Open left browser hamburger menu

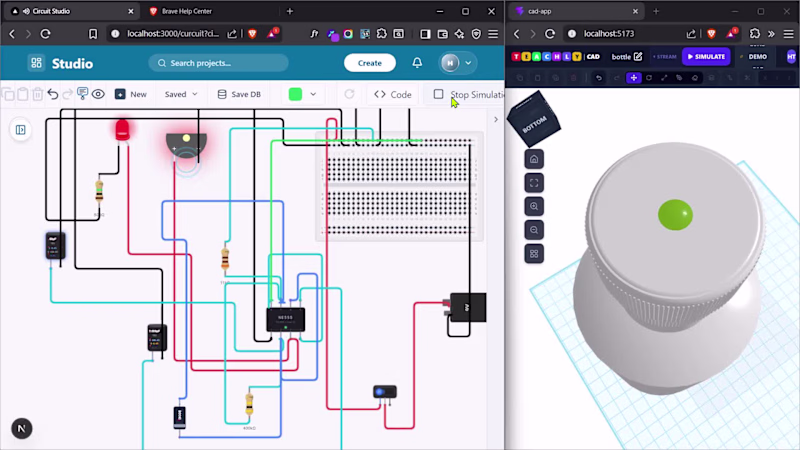click(x=493, y=34)
